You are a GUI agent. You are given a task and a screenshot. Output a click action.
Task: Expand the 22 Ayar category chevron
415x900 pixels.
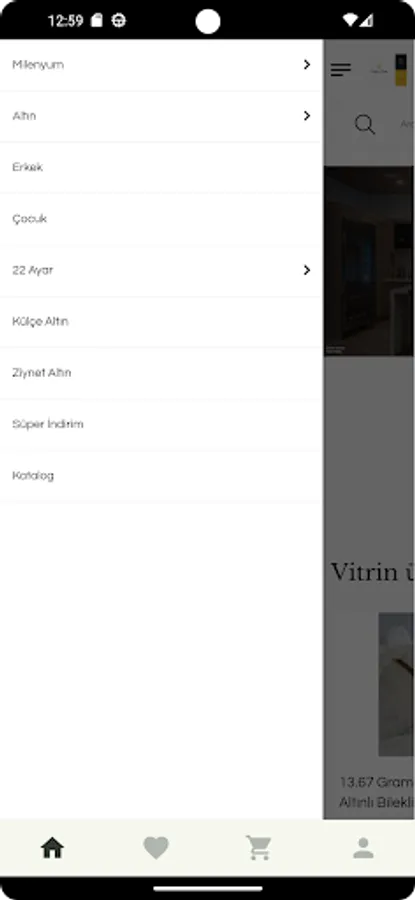[x=307, y=270]
